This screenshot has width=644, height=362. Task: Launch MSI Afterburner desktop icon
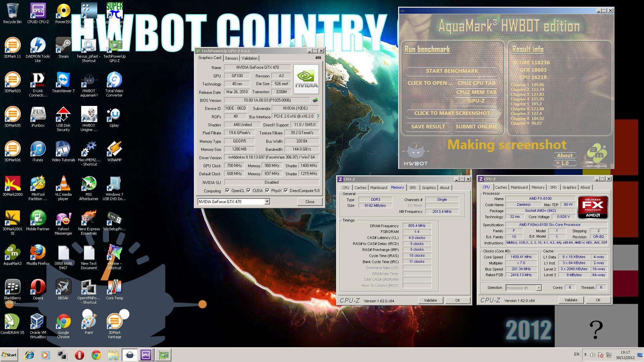pos(89,188)
